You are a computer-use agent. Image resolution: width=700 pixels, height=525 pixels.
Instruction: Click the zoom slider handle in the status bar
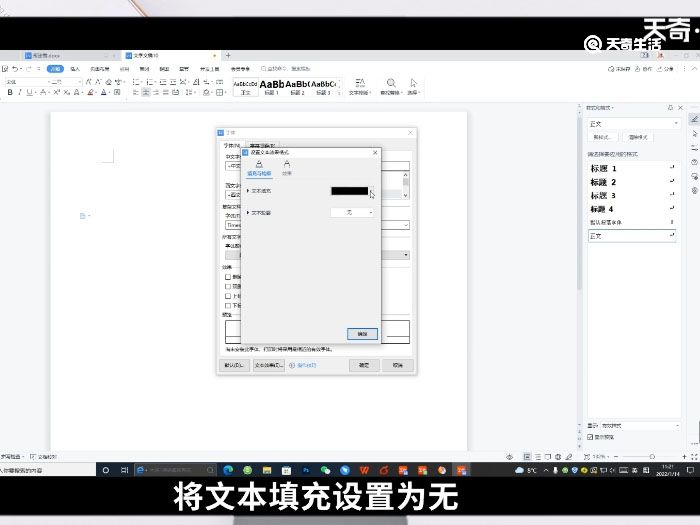652,457
